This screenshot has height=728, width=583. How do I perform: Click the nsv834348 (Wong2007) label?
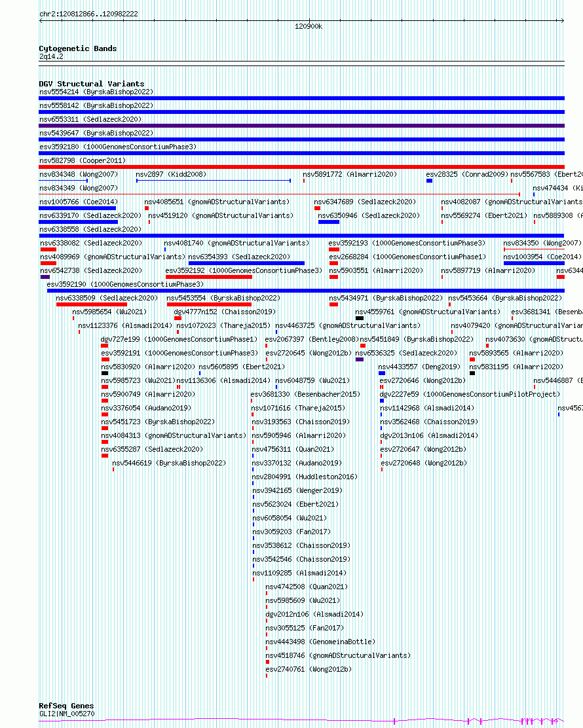pyautogui.click(x=79, y=174)
